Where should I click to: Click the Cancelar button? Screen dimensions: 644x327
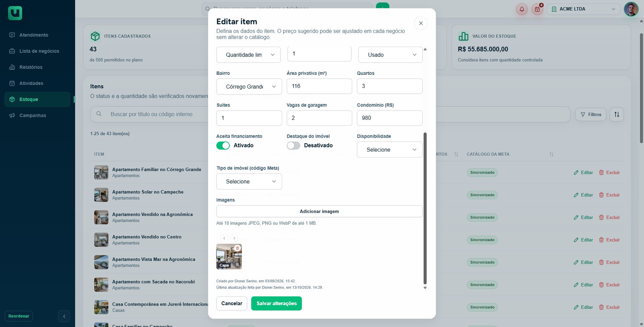[x=232, y=304]
